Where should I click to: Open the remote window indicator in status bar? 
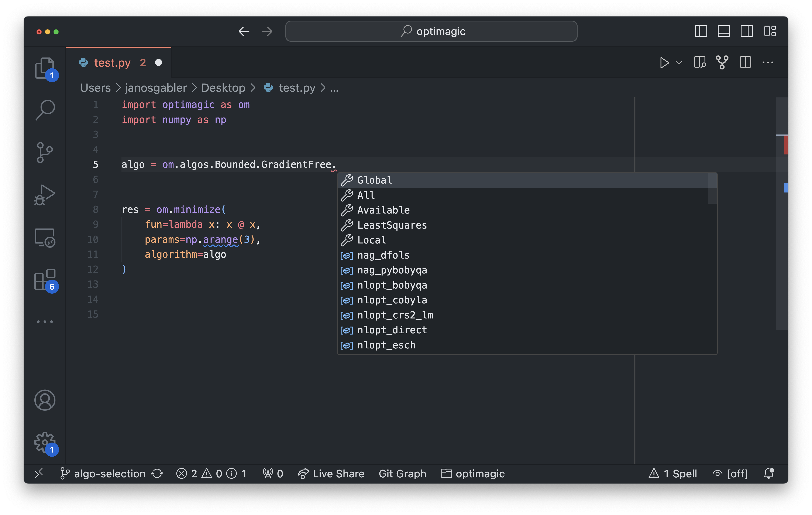pyautogui.click(x=39, y=474)
